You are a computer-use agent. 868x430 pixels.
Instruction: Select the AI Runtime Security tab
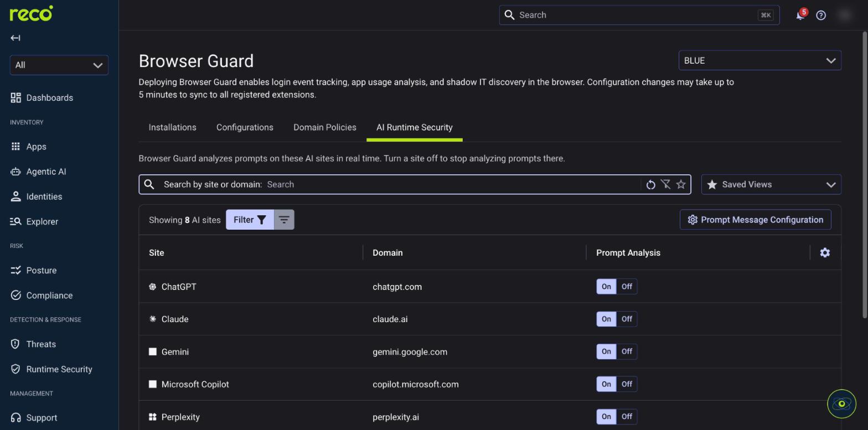[x=415, y=127]
